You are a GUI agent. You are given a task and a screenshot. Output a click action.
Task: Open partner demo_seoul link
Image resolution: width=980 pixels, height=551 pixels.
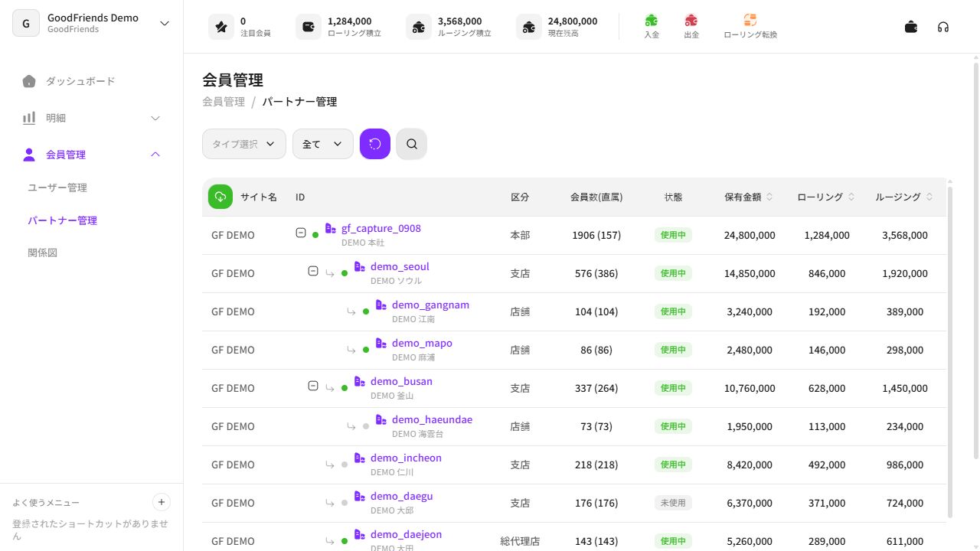[400, 266]
